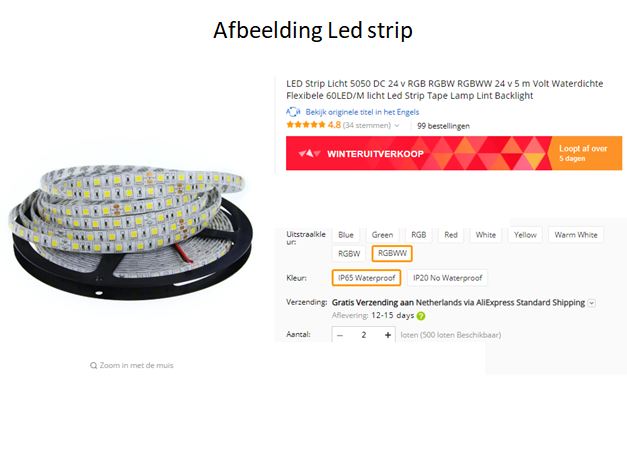Click the translate icon beside Bekijk originele titel
This screenshot has width=627, height=469.
pos(293,112)
